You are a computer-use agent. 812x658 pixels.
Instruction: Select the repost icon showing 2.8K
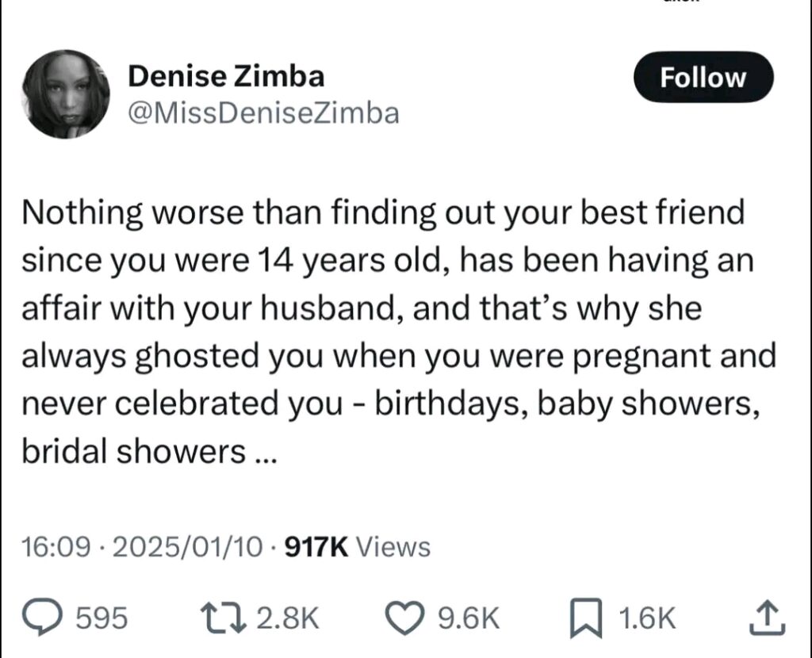(227, 615)
